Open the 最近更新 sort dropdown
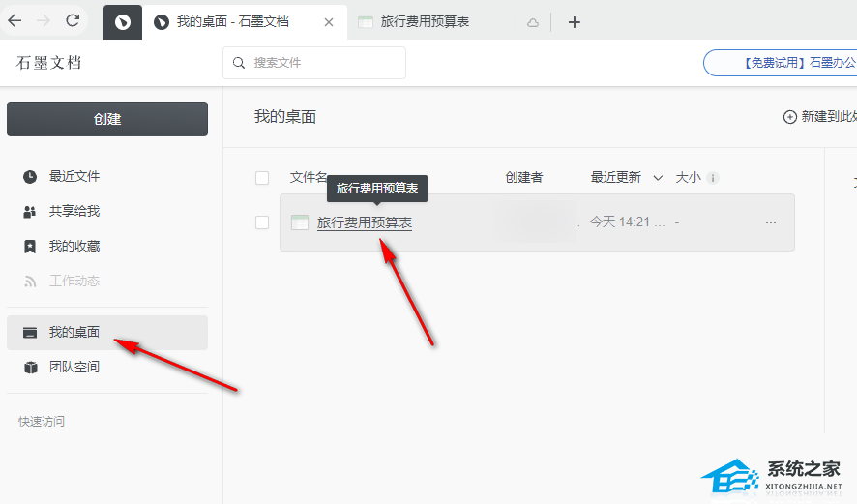 click(x=627, y=177)
